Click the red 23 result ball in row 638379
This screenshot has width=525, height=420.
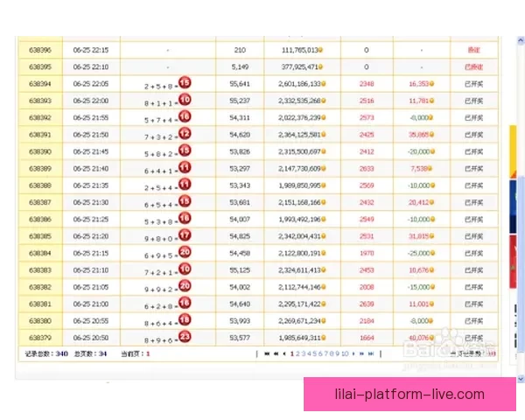pos(185,336)
